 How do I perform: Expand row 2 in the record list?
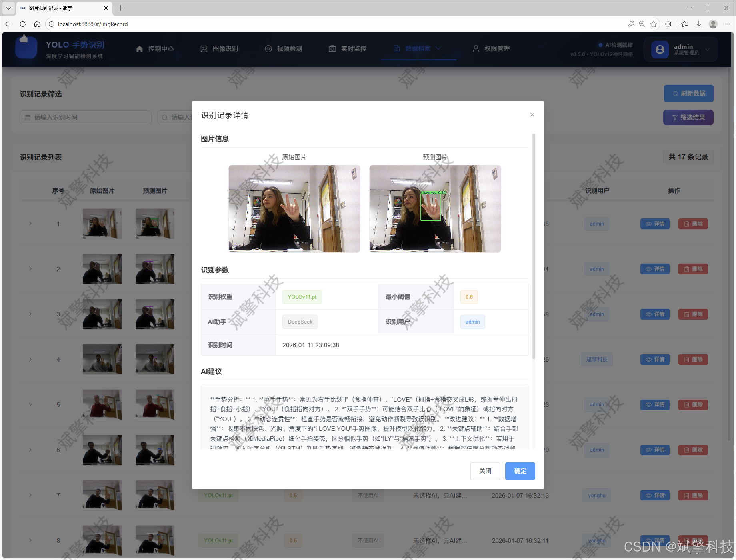[30, 269]
